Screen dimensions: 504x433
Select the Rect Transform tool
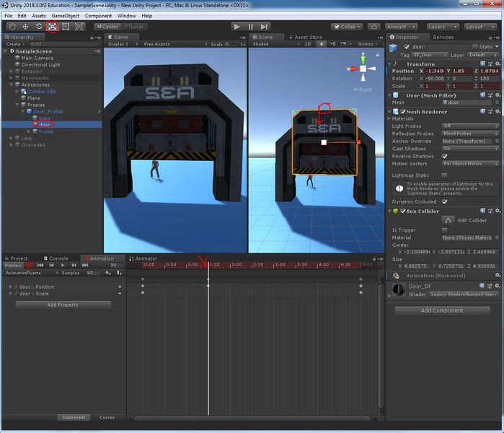pos(66,27)
